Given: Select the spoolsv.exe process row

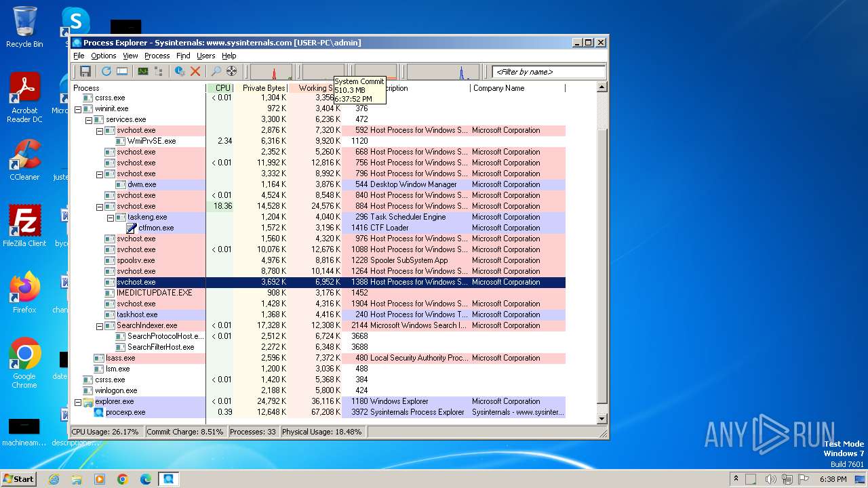Looking at the screenshot, I should pos(318,260).
